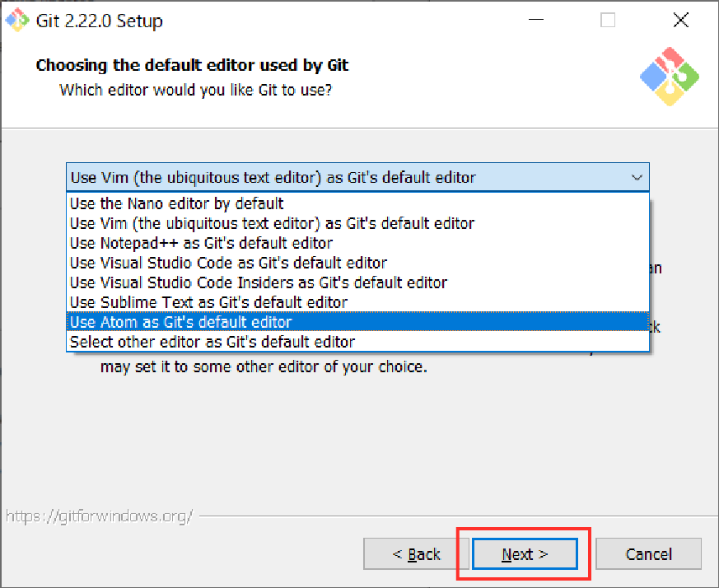719x588 pixels.
Task: Click the Git logo in title bar
Action: tap(17, 21)
